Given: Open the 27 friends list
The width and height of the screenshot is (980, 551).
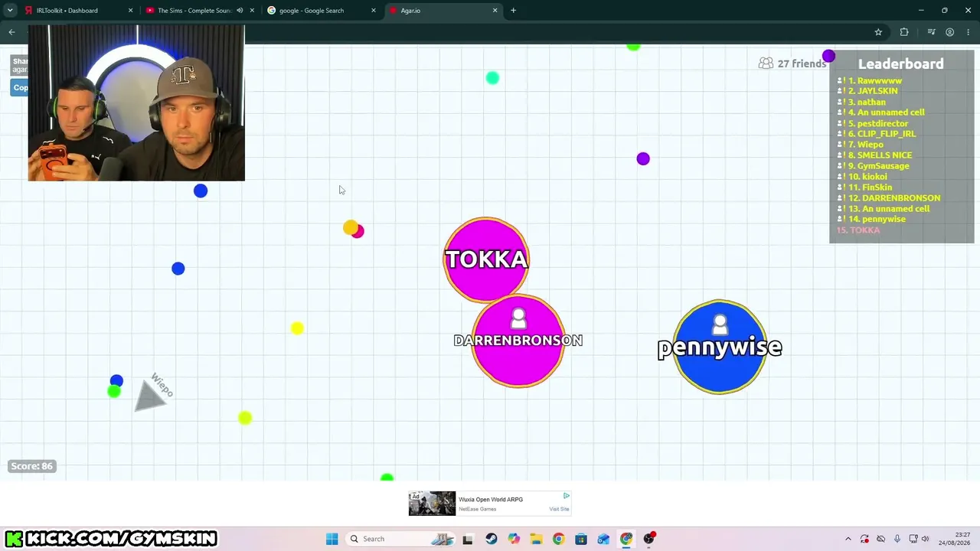Looking at the screenshot, I should tap(792, 64).
